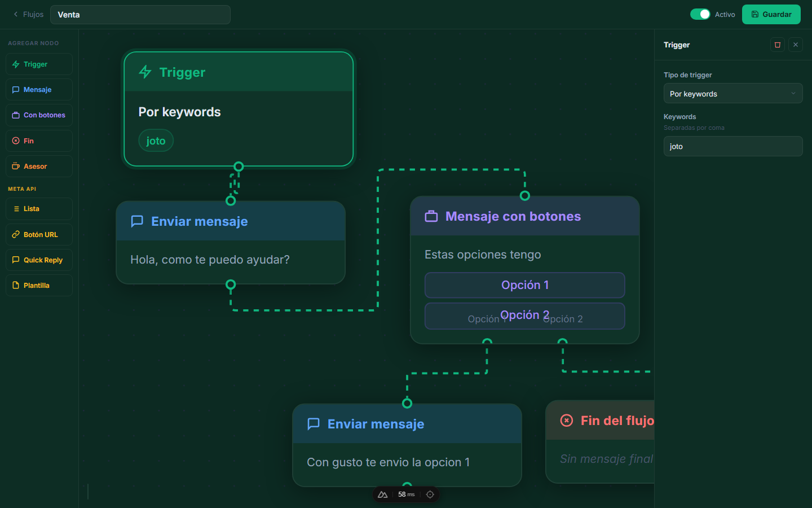Image resolution: width=812 pixels, height=508 pixels.
Task: Add a Con botones node
Action: point(39,115)
